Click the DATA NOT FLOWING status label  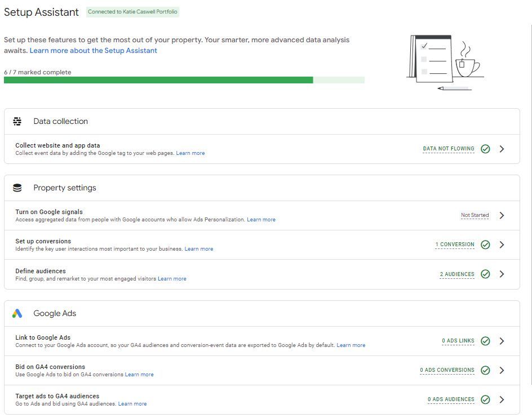click(x=449, y=149)
